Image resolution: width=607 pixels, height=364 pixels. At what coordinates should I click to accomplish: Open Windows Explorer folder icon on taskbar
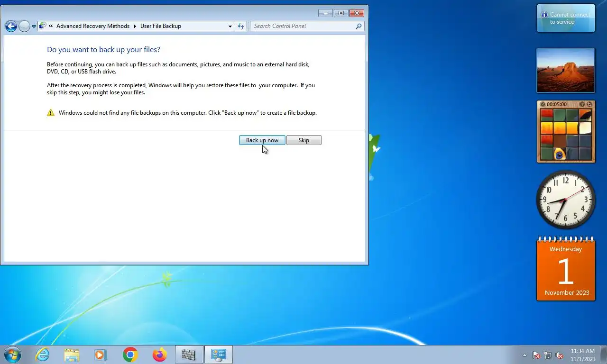[x=72, y=355]
